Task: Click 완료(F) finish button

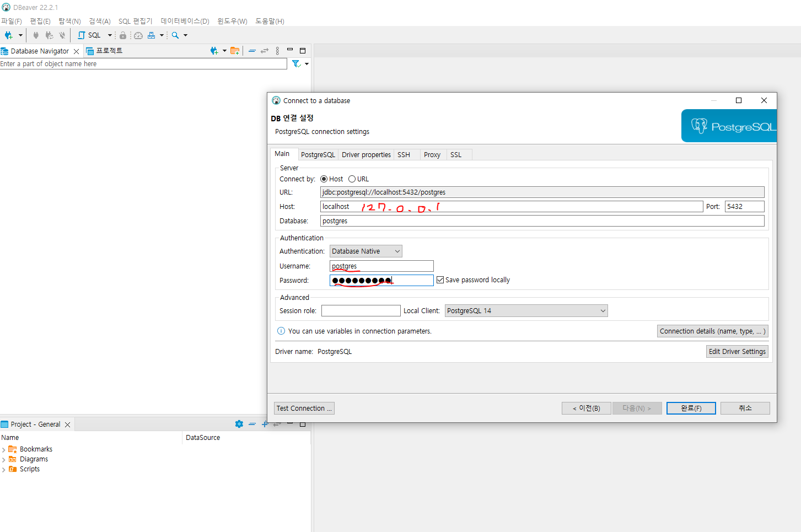Action: (x=691, y=409)
